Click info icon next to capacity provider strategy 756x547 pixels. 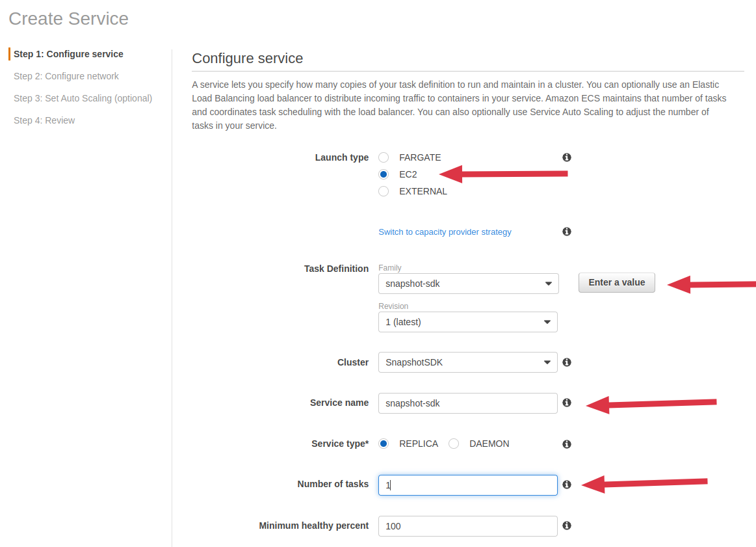567,232
